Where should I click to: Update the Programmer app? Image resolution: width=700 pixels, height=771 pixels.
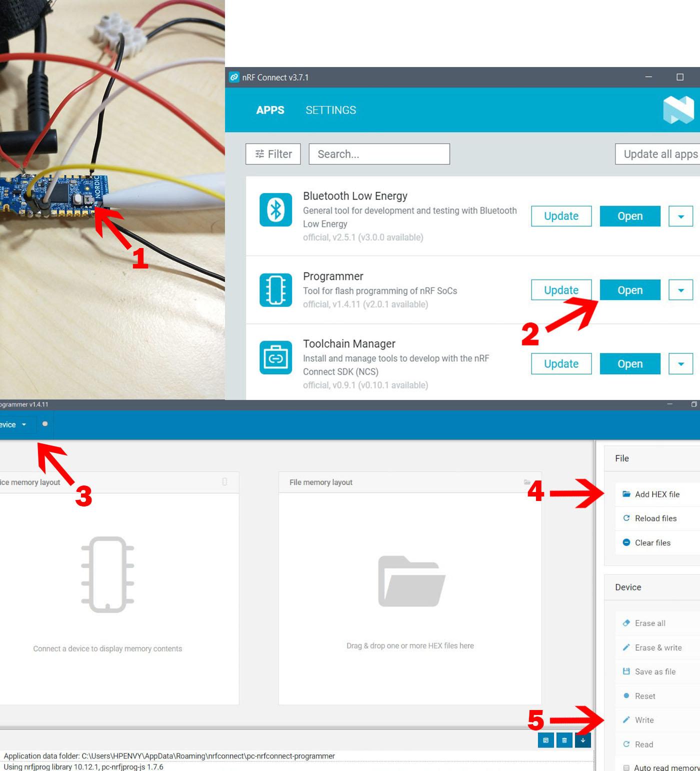click(561, 290)
